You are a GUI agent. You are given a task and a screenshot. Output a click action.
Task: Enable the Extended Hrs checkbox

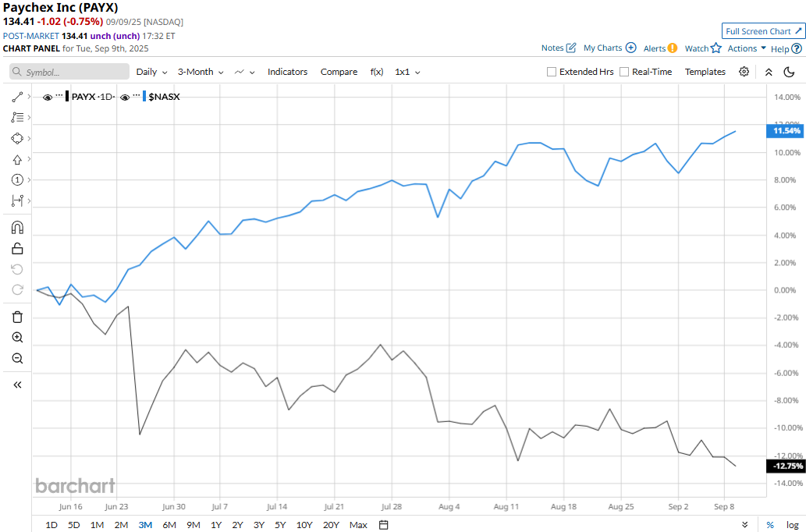point(552,72)
